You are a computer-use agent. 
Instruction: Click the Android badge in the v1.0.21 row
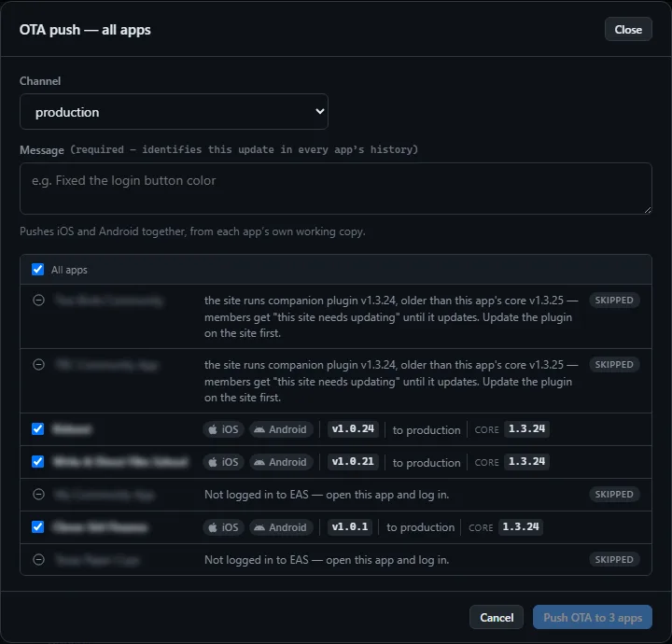pyautogui.click(x=281, y=462)
